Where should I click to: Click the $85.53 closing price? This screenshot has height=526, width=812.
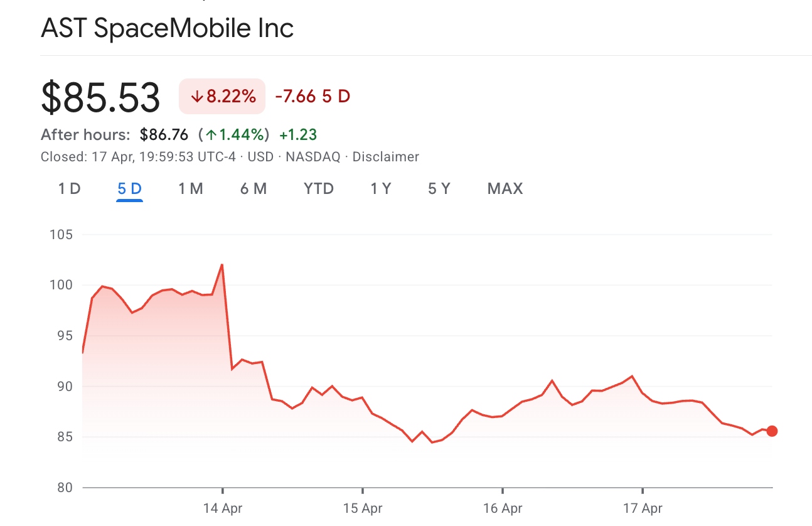click(100, 98)
